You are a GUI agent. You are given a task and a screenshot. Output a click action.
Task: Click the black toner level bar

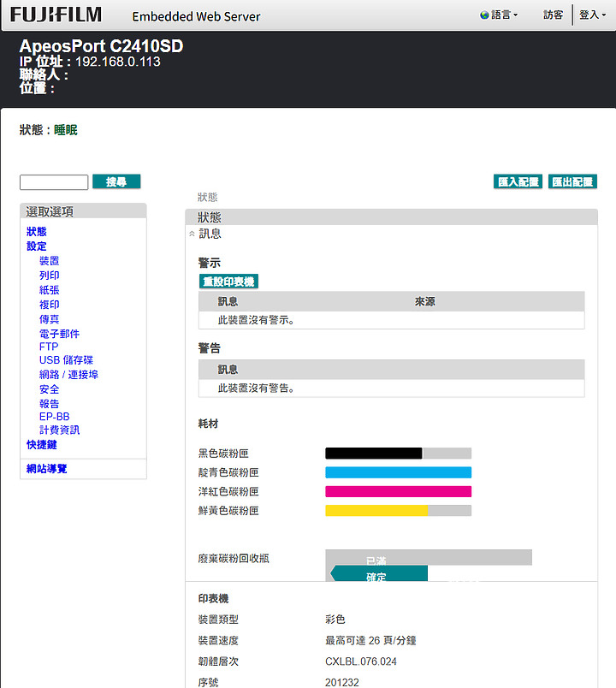399,454
